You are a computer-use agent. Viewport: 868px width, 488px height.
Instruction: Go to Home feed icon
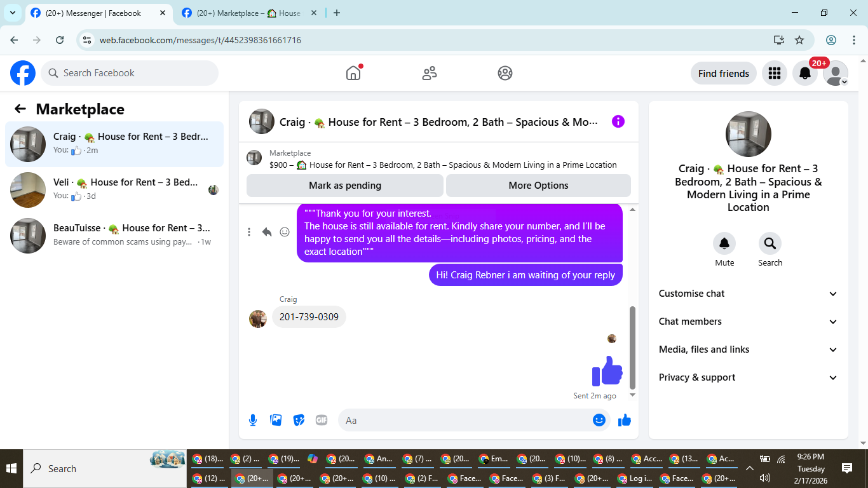tap(353, 73)
